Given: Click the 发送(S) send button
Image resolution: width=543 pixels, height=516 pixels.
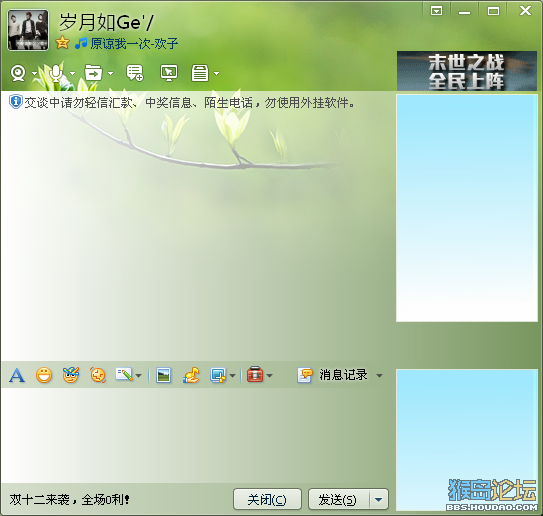Looking at the screenshot, I should point(339,499).
